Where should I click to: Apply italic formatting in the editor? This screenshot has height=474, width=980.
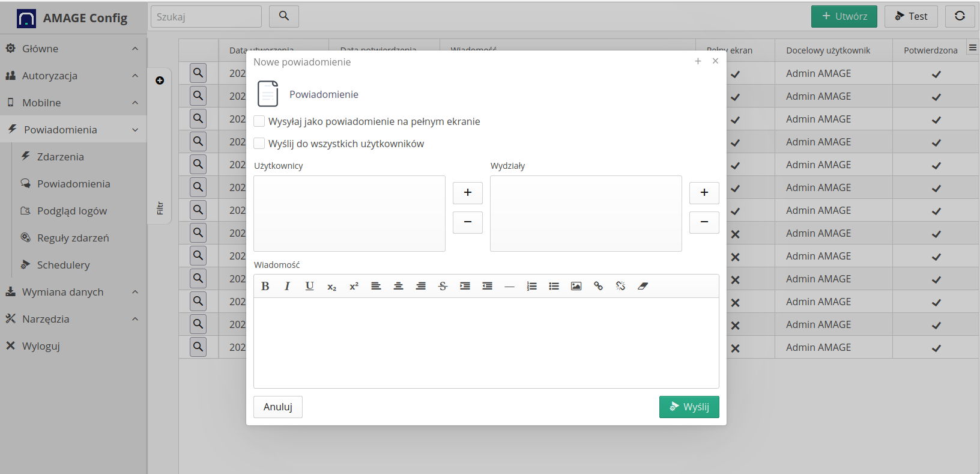(x=287, y=287)
